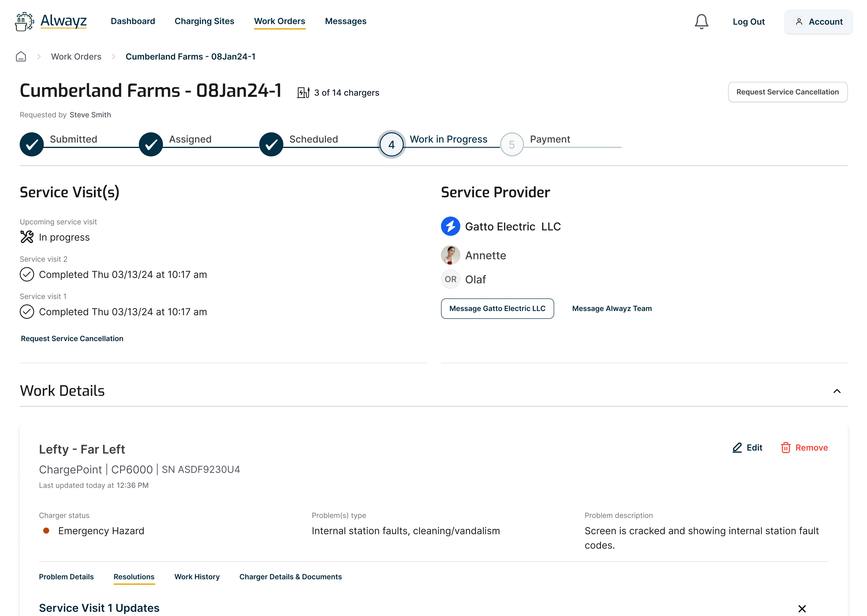Select the Submitted step checkmark
Image resolution: width=867 pixels, height=616 pixels.
pyautogui.click(x=32, y=144)
